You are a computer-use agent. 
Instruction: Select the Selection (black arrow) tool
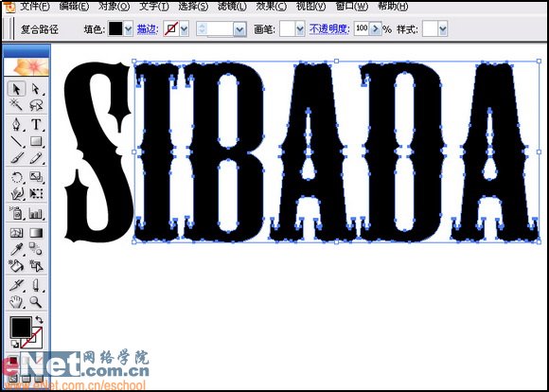click(16, 89)
